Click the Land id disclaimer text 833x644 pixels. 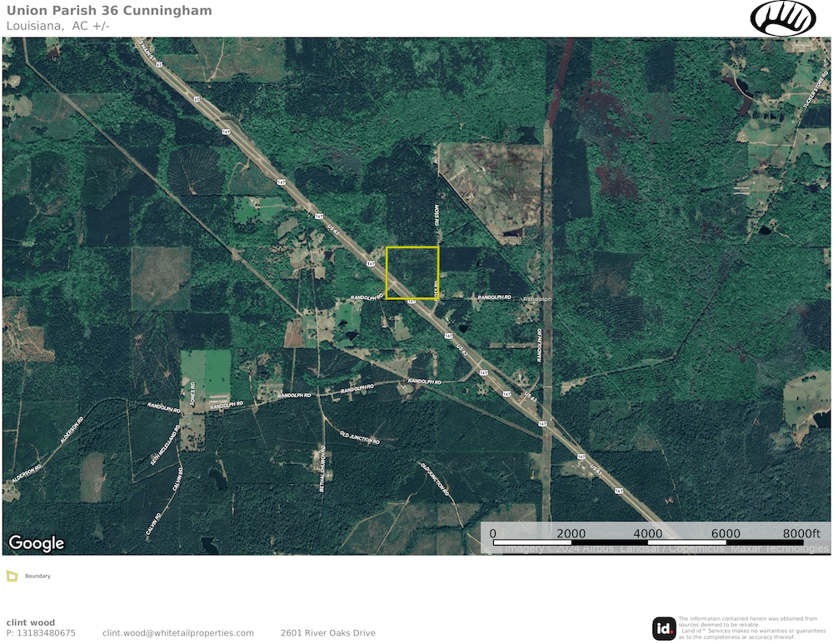[x=748, y=627]
